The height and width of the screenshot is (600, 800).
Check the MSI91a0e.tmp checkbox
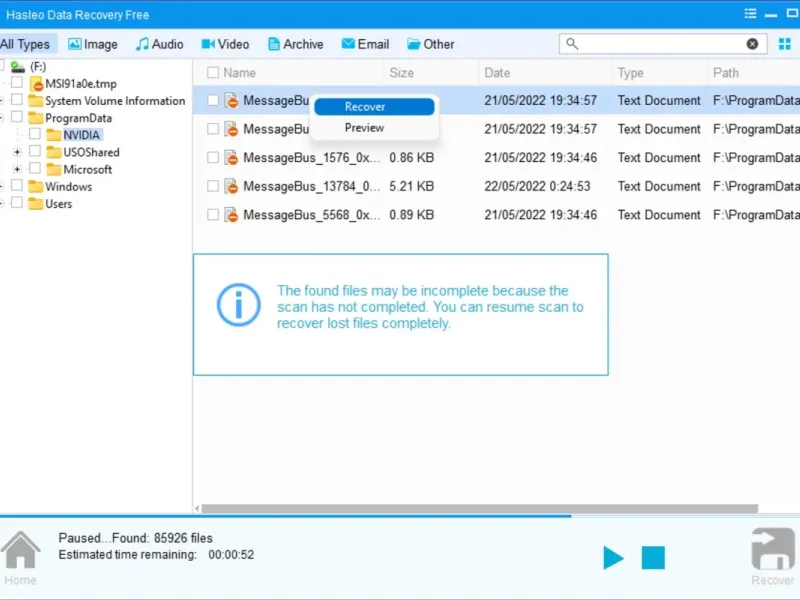[x=17, y=82]
